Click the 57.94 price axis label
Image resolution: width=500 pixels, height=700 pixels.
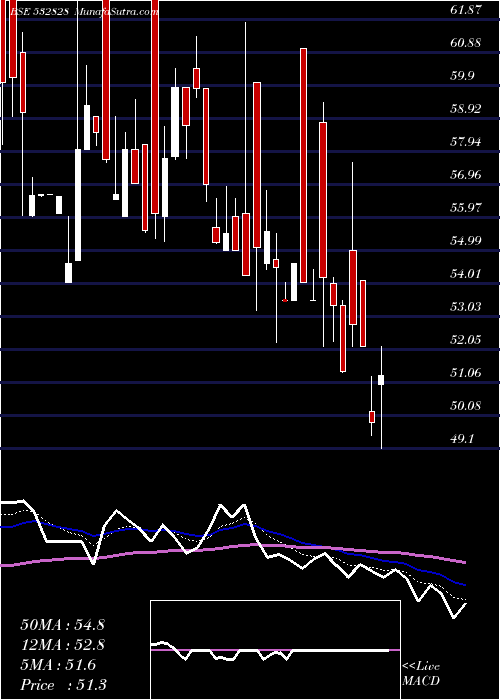point(466,142)
